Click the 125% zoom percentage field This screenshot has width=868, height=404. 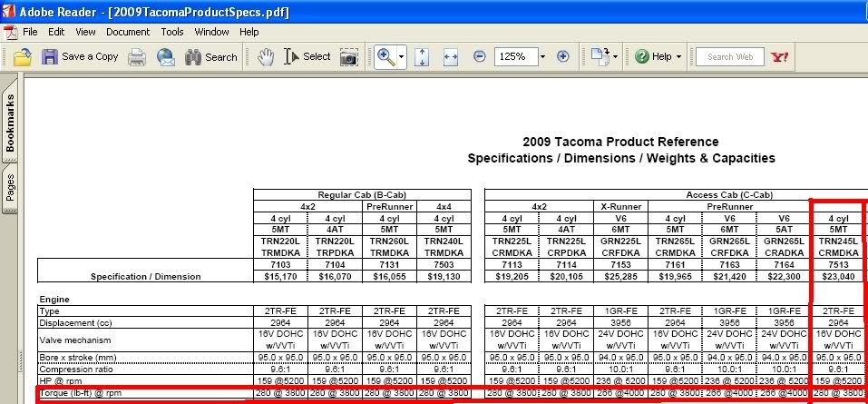[x=515, y=56]
